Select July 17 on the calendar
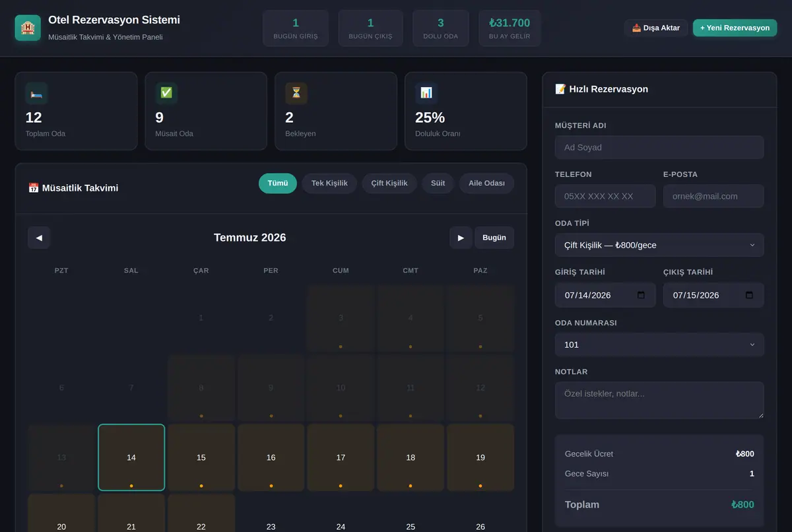Image resolution: width=792 pixels, height=532 pixels. pos(341,457)
